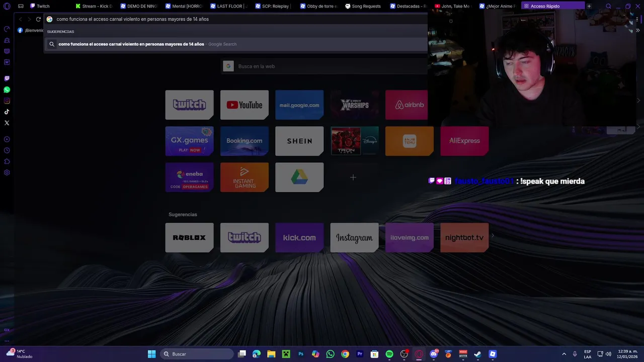
Task: Open Spotify from the taskbar
Action: pos(389,354)
